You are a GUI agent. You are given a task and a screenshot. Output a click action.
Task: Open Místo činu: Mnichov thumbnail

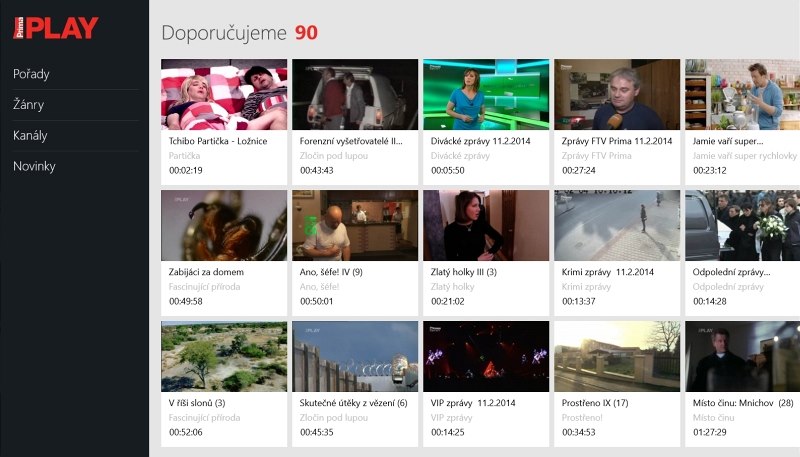click(x=741, y=356)
